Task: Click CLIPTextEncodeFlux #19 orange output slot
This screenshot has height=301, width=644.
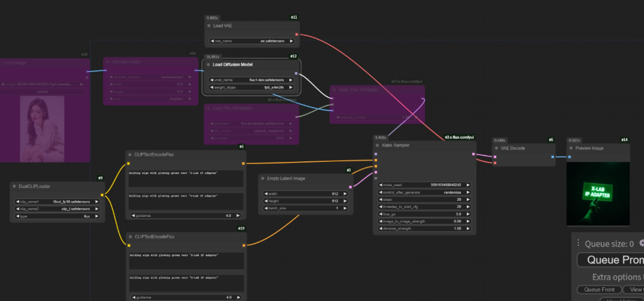Action: pos(243,245)
